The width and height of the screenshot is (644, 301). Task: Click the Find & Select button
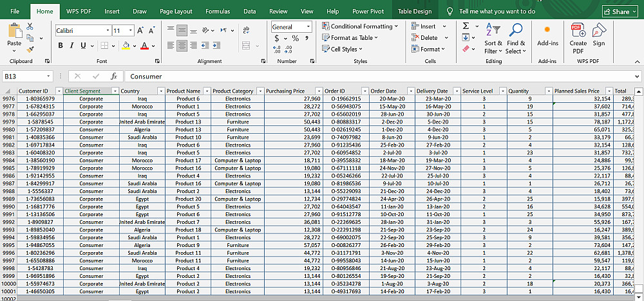515,39
